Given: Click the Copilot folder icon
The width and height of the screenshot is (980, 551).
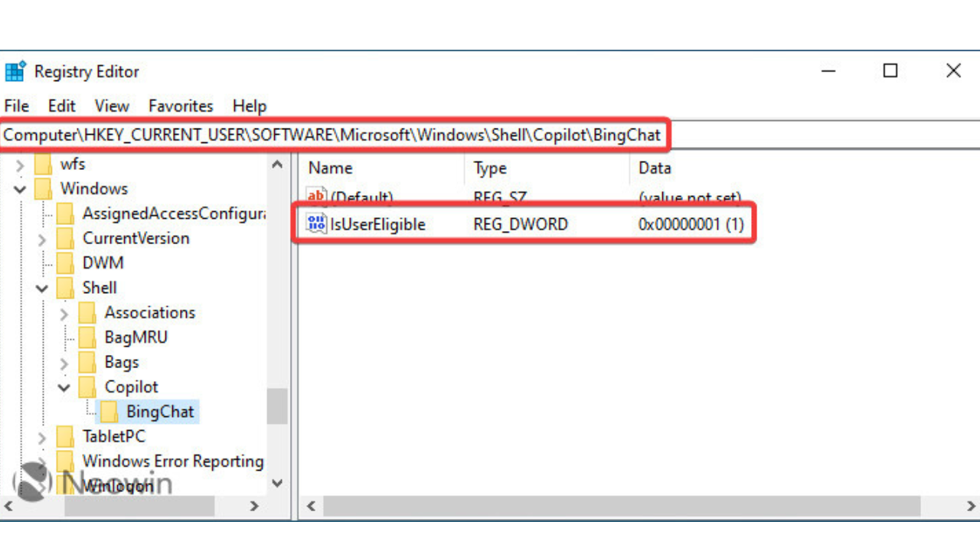Looking at the screenshot, I should (x=88, y=387).
